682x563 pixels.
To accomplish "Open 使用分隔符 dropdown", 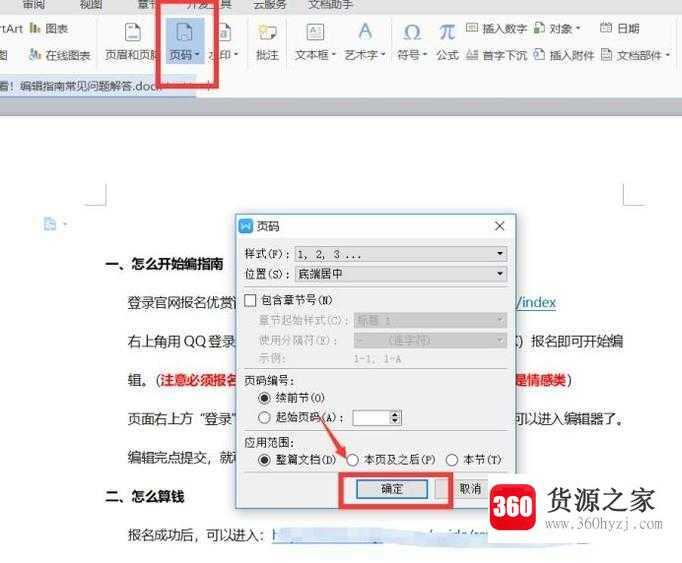I will coord(430,340).
